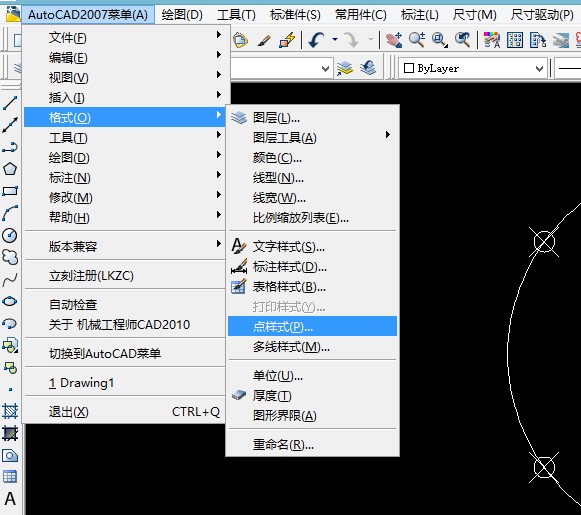Viewport: 581px width, 515px height.
Task: Select the Region tool
Action: pyautogui.click(x=10, y=455)
